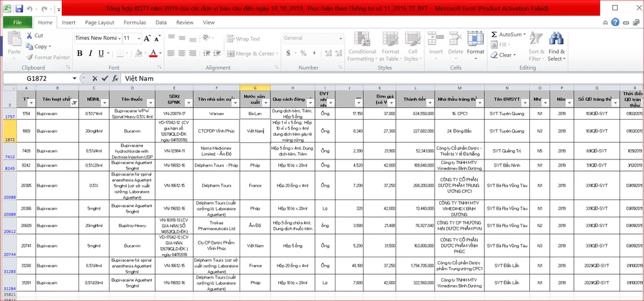Screen dimensions: 644x301
Task: Click the Cut scissors icon
Action: click(x=29, y=36)
